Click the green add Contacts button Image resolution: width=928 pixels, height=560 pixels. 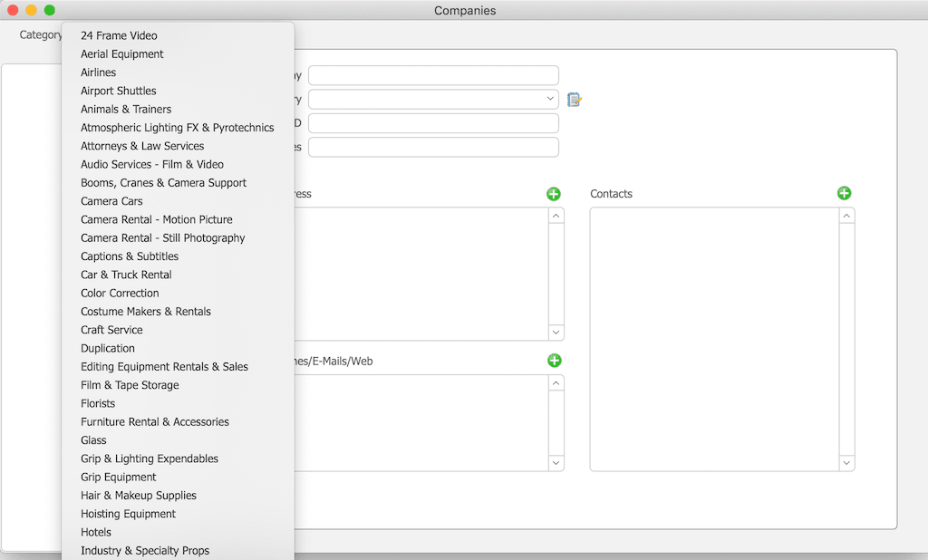844,193
